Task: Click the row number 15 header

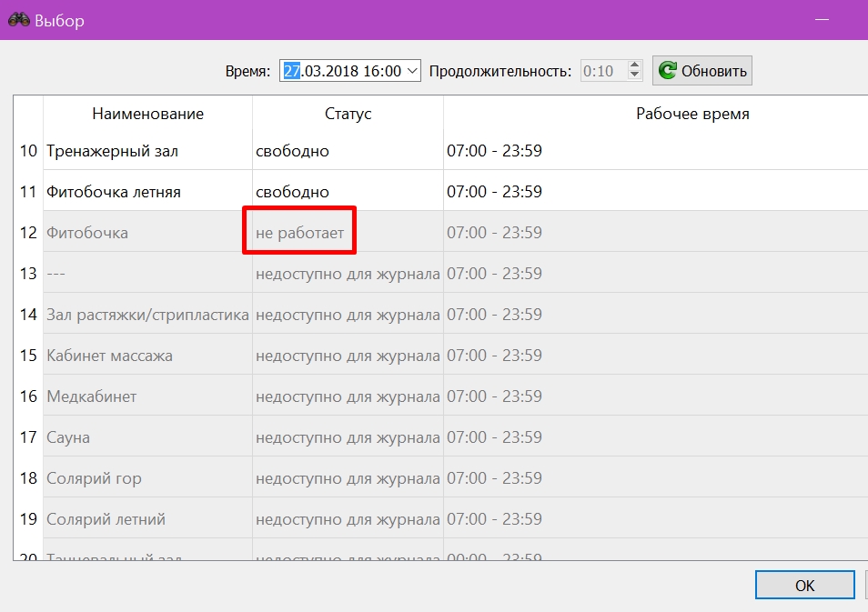Action: pyautogui.click(x=28, y=356)
